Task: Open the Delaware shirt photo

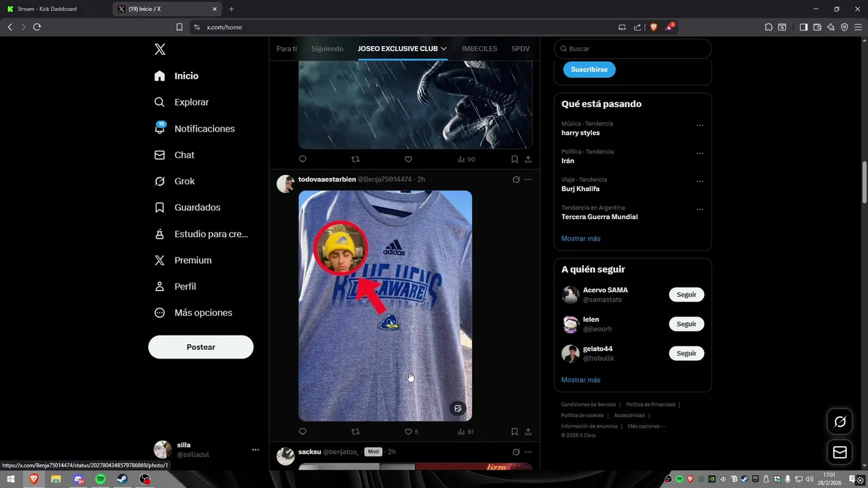Action: (x=385, y=306)
